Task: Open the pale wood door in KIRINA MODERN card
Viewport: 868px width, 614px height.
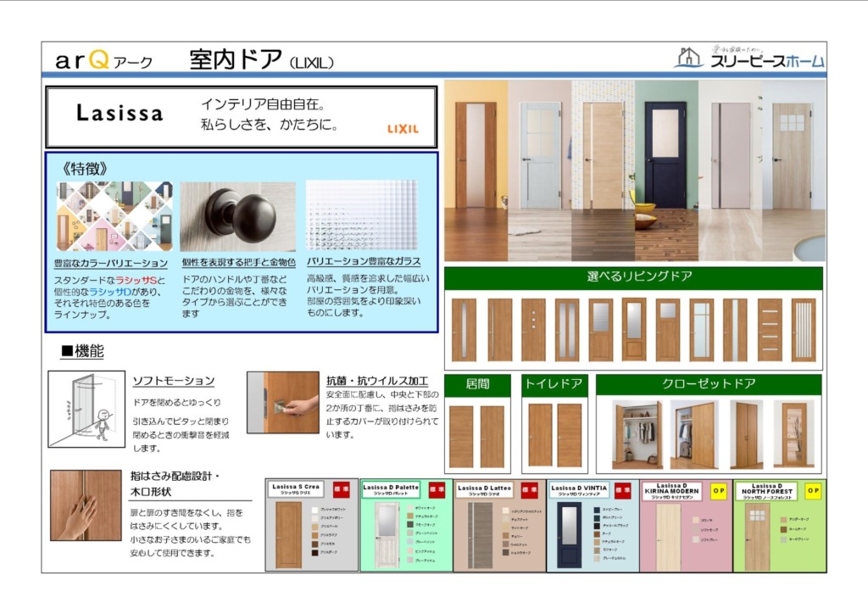Action: coord(668,538)
